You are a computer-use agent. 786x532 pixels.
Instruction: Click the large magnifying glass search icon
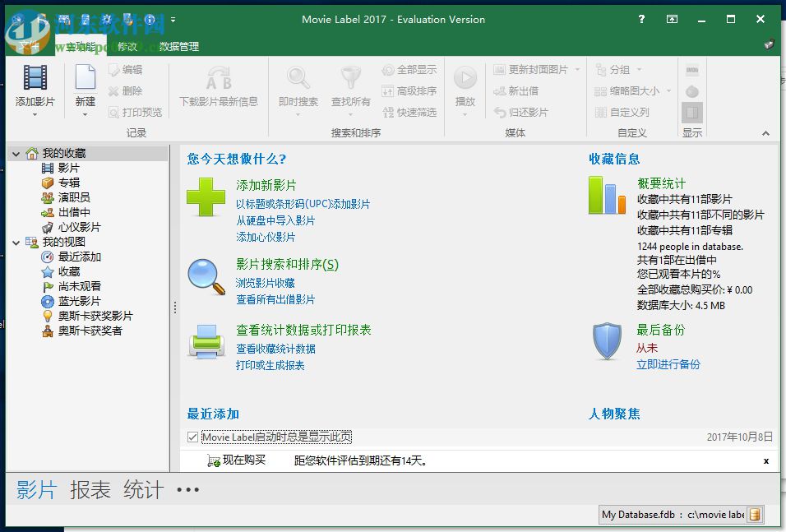point(206,276)
